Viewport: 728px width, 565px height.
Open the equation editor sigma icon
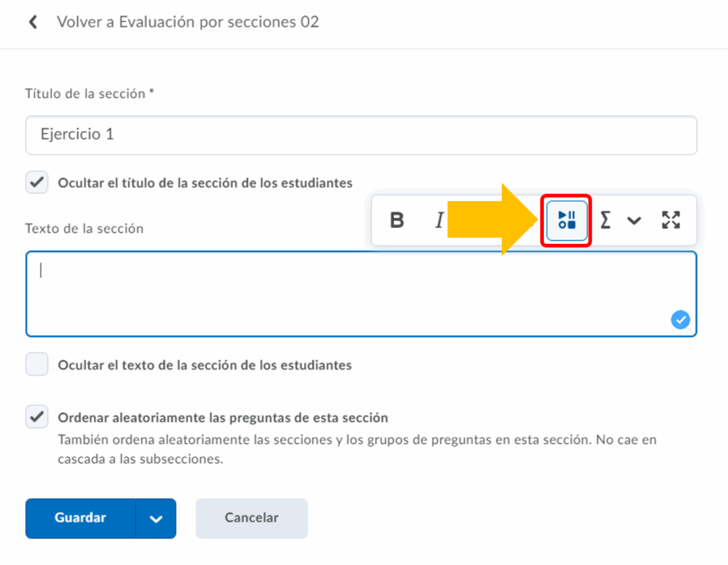(x=605, y=220)
